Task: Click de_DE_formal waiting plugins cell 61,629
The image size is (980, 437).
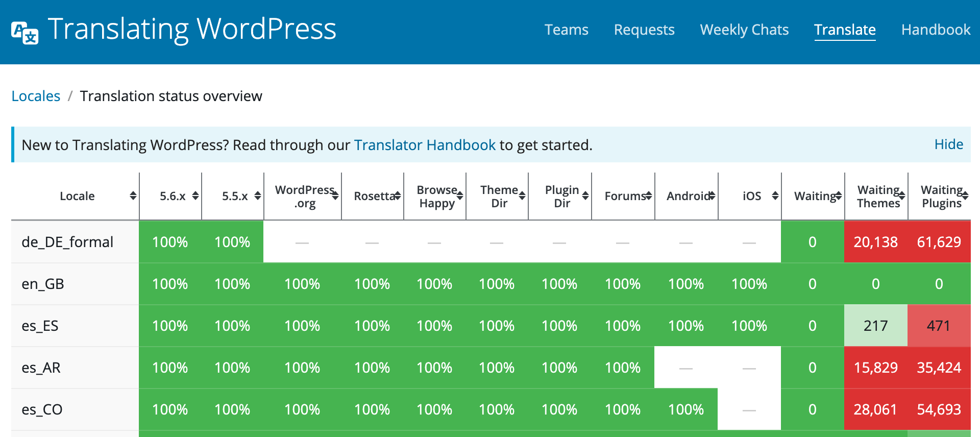Action: [939, 242]
